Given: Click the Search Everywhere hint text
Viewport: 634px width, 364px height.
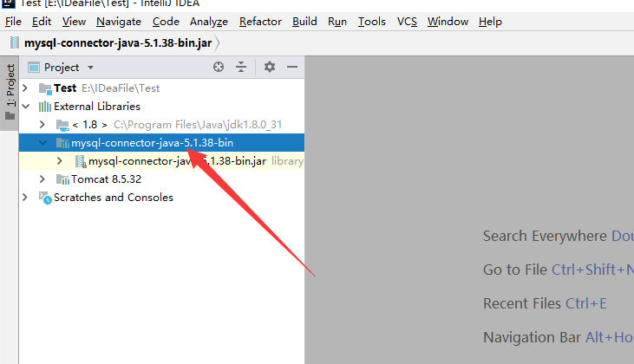Looking at the screenshot, I should (545, 236).
